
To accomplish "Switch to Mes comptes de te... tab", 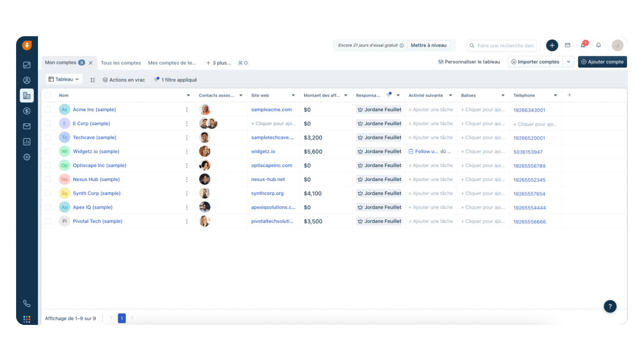I will coord(172,63).
